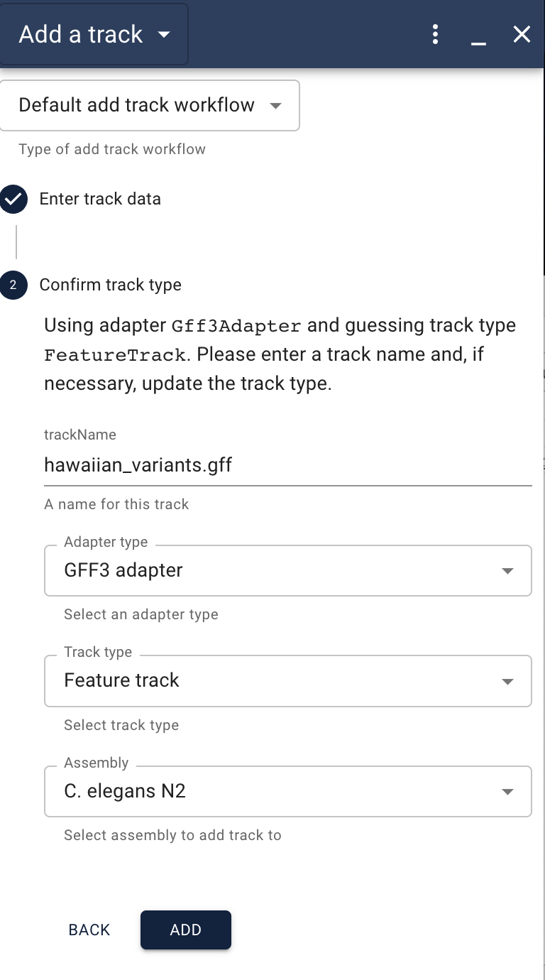Screen dimensions: 545x980
Task: Click the ADD button
Action: click(186, 930)
